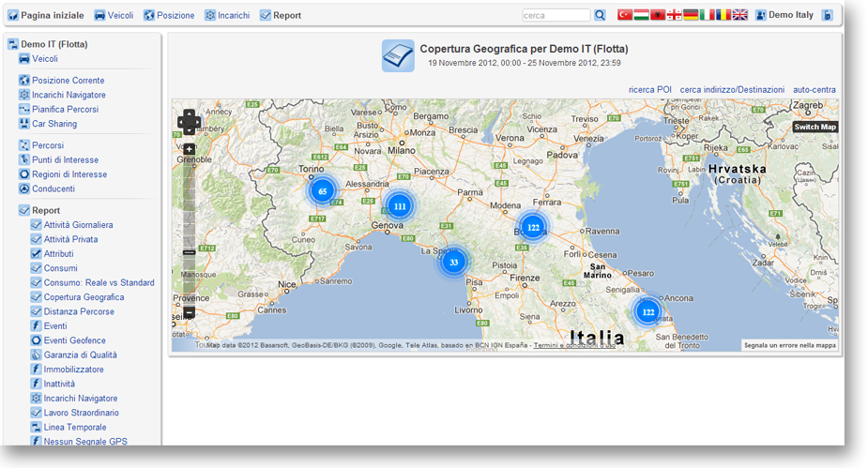Open Attività Giornaliera report
The width and height of the screenshot is (868, 468).
(72, 224)
